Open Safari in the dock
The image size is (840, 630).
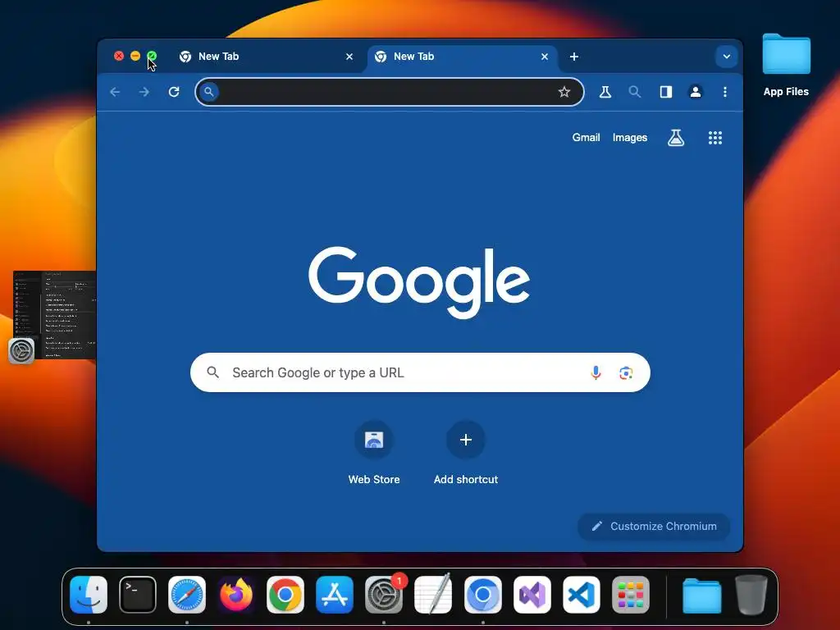click(187, 595)
